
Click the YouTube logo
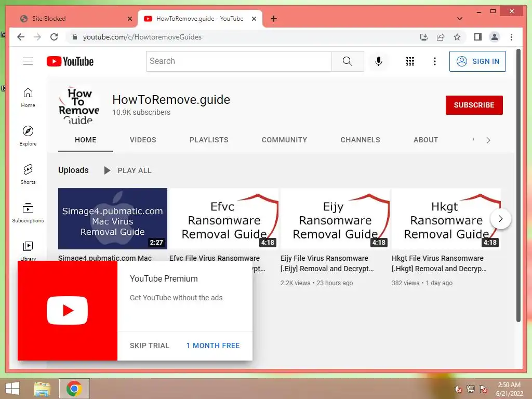(x=70, y=61)
